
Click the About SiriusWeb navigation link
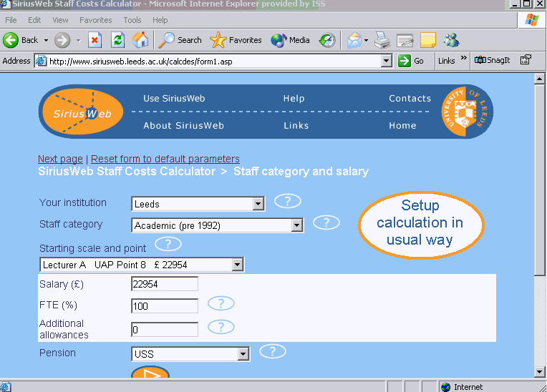183,126
